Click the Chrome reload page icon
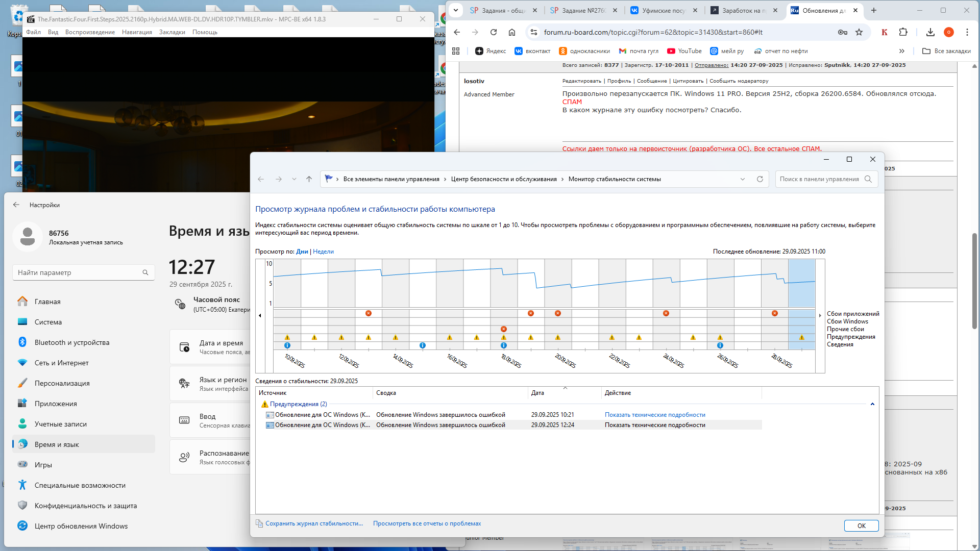This screenshot has width=980, height=551. [x=493, y=32]
